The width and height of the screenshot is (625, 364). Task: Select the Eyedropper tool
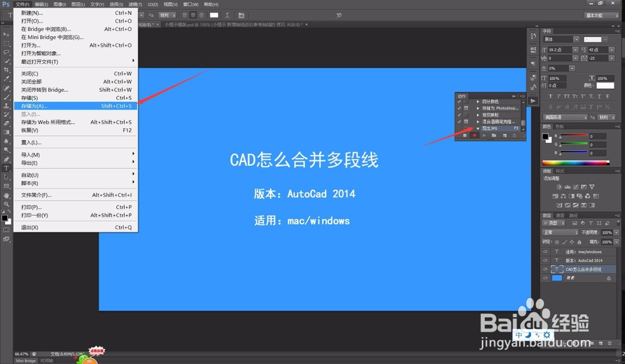tap(6, 79)
